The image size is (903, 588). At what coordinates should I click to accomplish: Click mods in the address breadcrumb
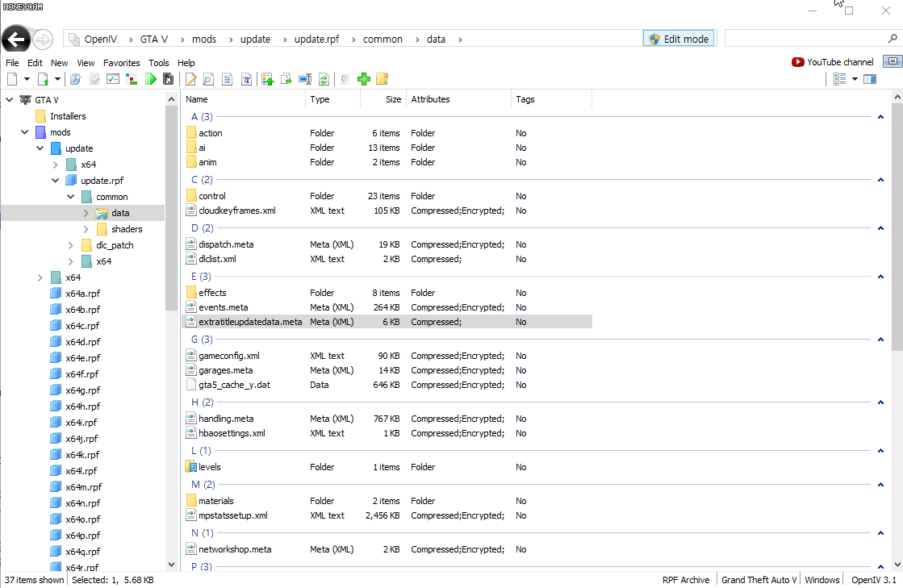204,40
